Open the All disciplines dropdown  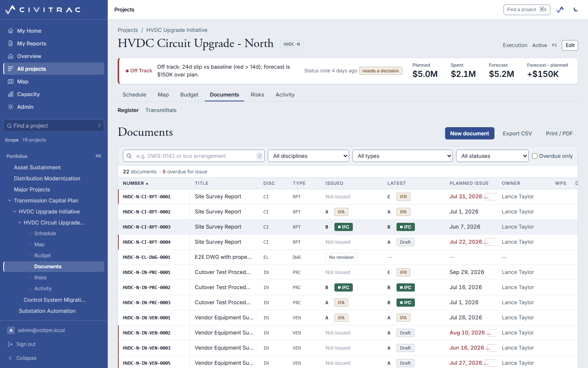(x=308, y=156)
